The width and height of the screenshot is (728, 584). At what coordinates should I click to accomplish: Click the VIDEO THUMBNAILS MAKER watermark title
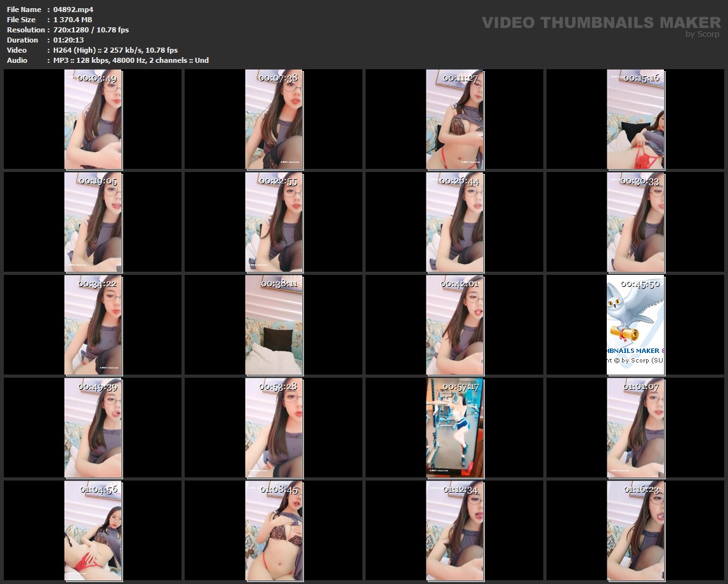600,22
